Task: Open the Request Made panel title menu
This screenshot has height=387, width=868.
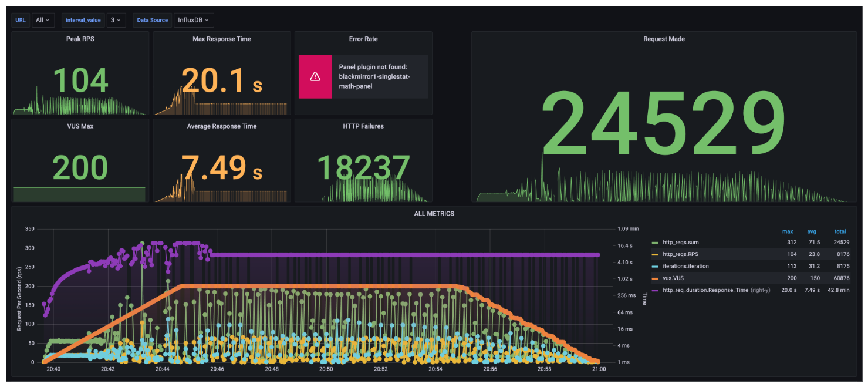Action: point(664,39)
